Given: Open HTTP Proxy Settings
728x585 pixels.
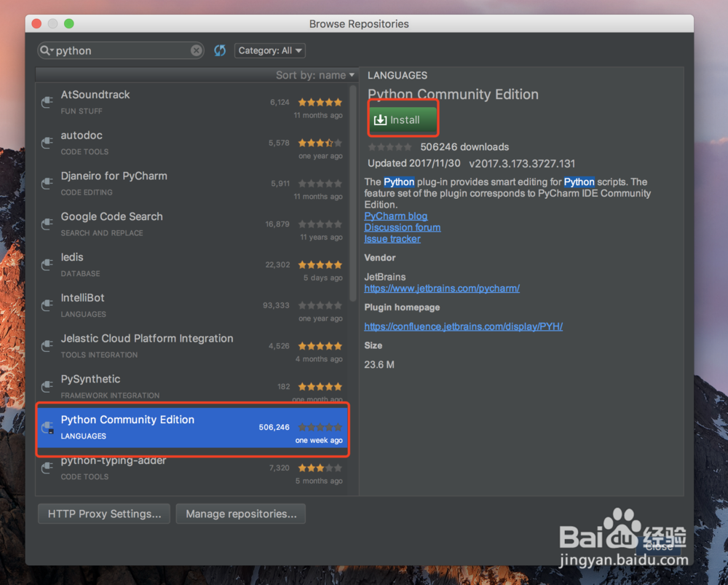Looking at the screenshot, I should [104, 514].
